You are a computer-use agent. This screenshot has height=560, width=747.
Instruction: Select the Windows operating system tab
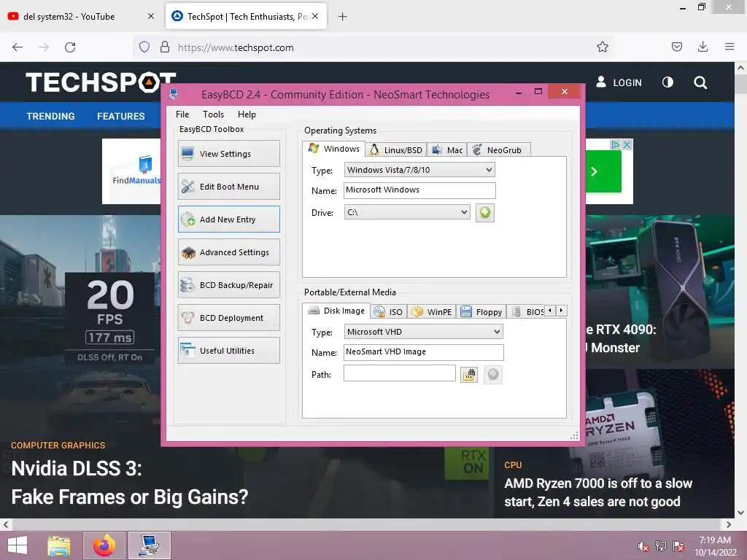click(334, 149)
